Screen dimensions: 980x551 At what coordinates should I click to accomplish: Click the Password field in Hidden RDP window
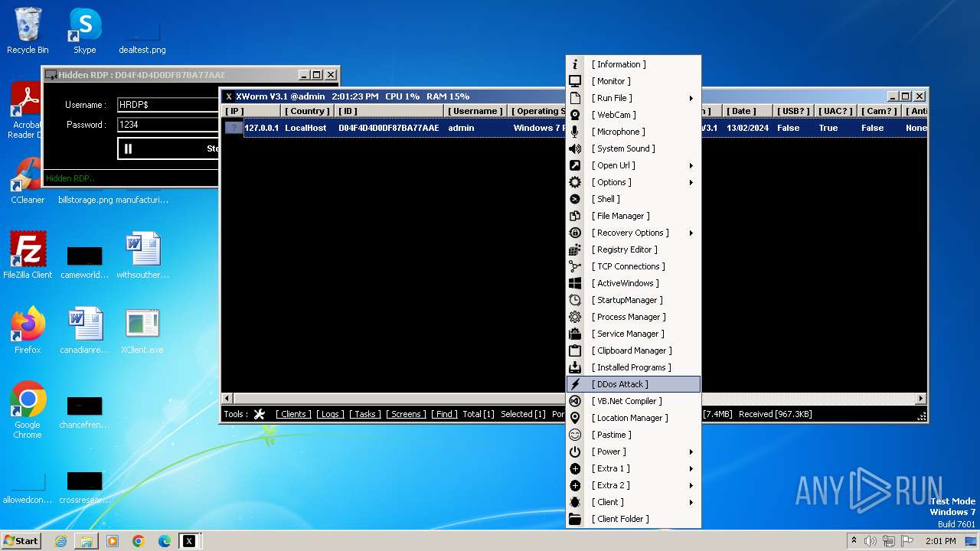tap(168, 125)
